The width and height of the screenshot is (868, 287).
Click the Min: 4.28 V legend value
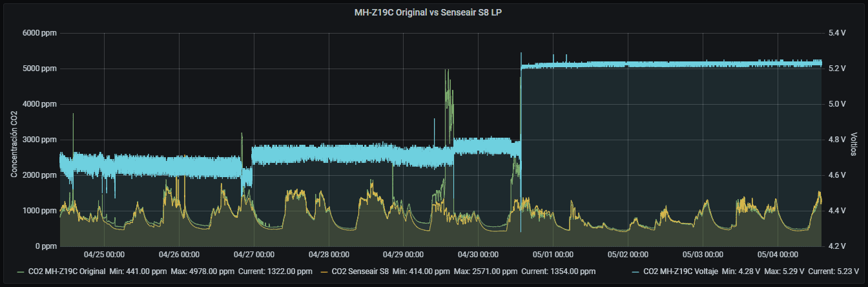pyautogui.click(x=741, y=271)
